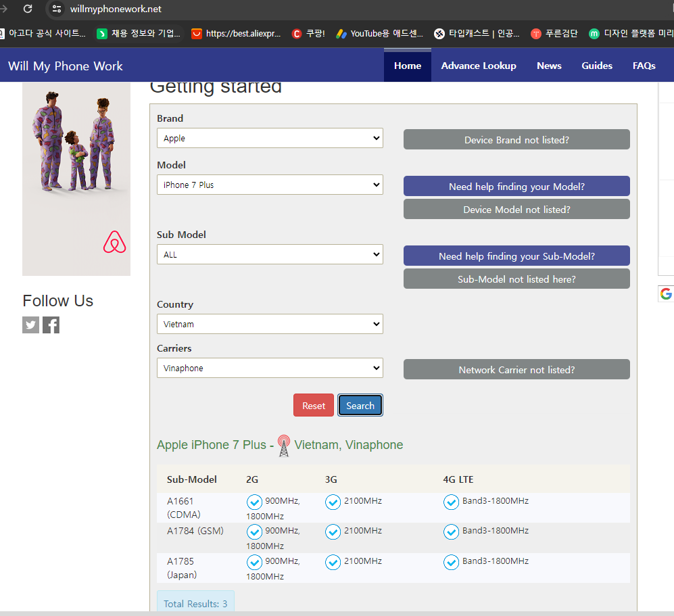Open the Brand dropdown showing Apple
This screenshot has width=674, height=616.
pos(270,138)
